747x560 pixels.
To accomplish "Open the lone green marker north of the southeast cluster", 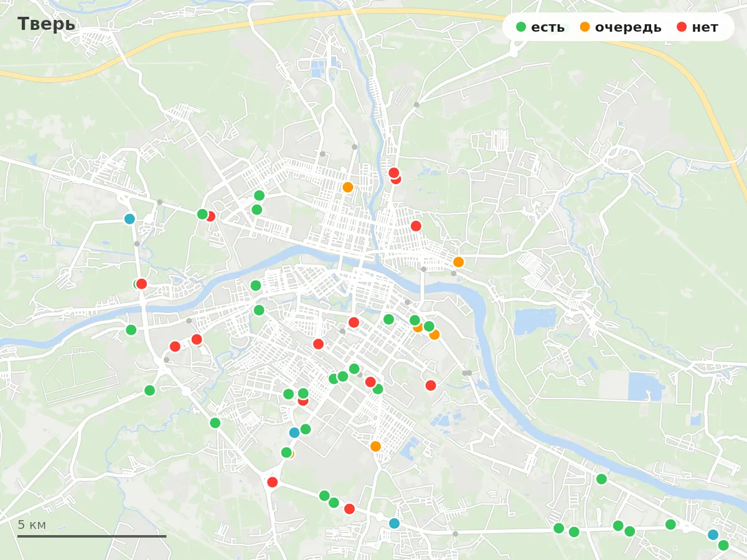I will (x=601, y=479).
